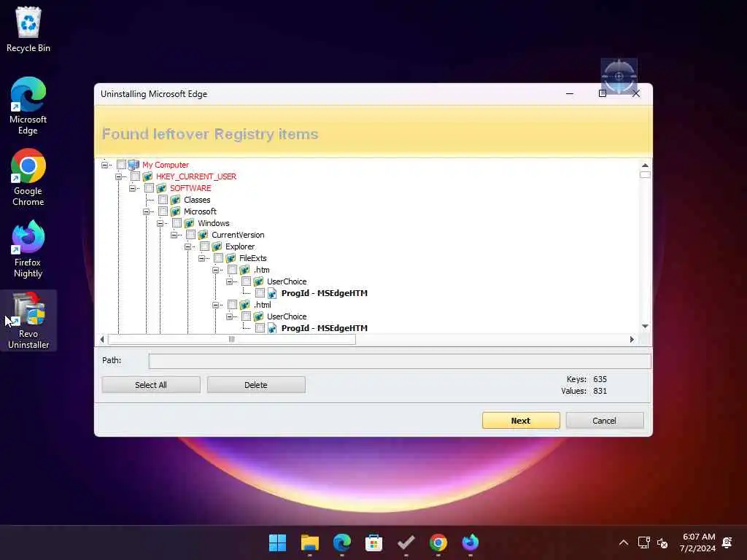Collapse the My Computer tree node
The width and height of the screenshot is (747, 560).
coord(104,165)
